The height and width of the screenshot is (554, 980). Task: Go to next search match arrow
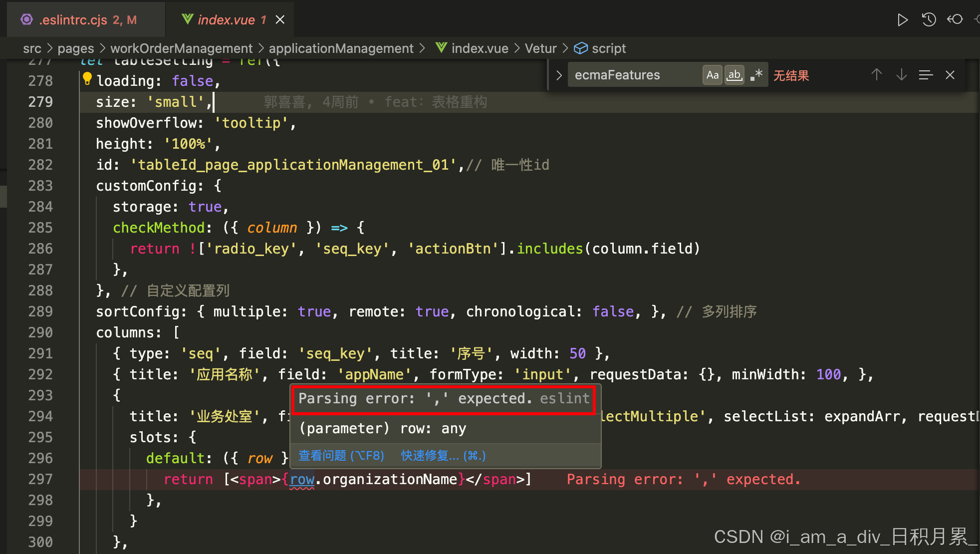click(x=901, y=75)
